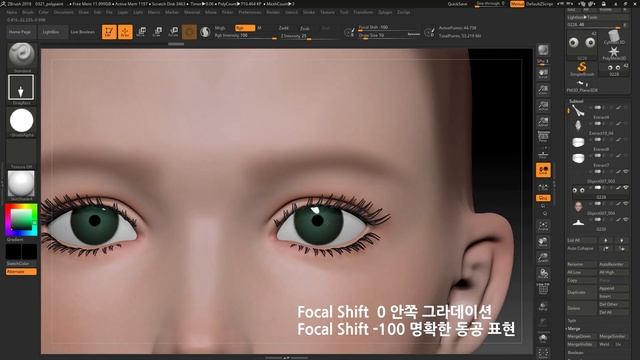640x360 pixels.
Task: Expand the Split section
Action: [572, 321]
